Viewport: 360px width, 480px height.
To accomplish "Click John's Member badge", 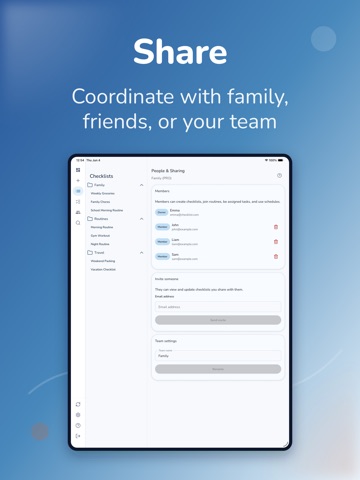I will 163,227.
